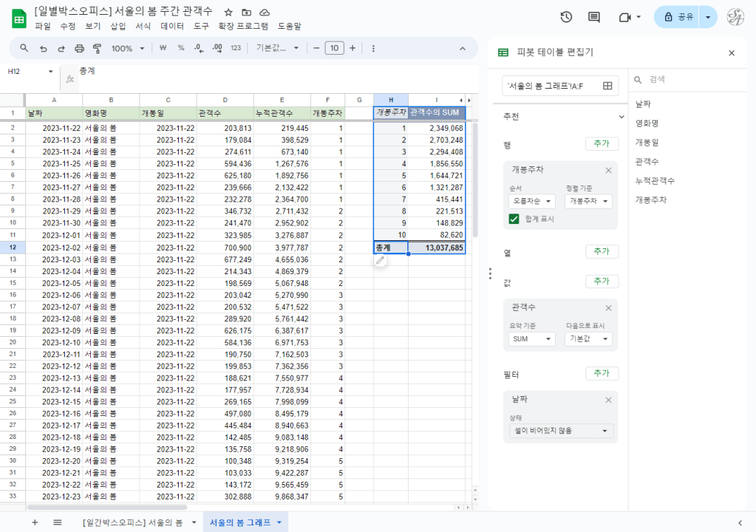
Task: Click 추가 button next to 열
Action: click(602, 252)
